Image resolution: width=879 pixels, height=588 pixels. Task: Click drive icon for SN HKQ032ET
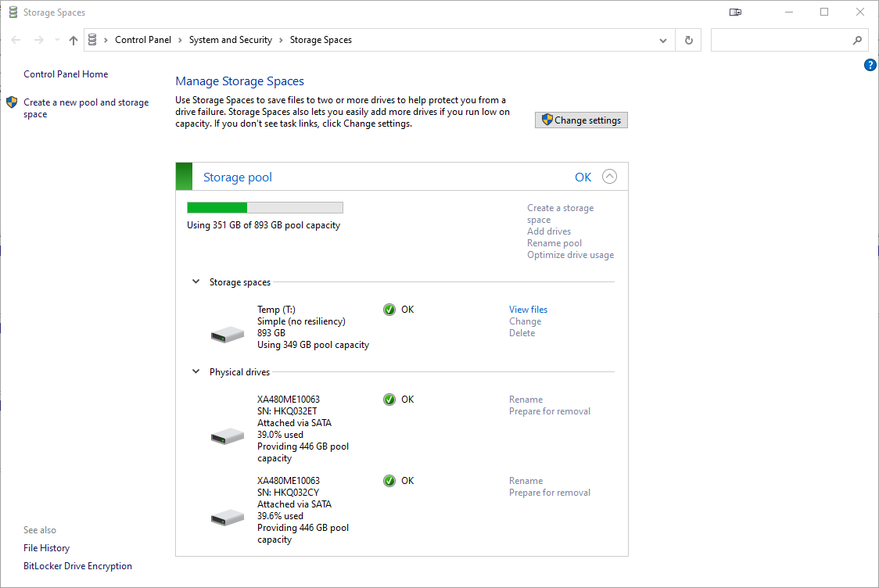tap(228, 436)
